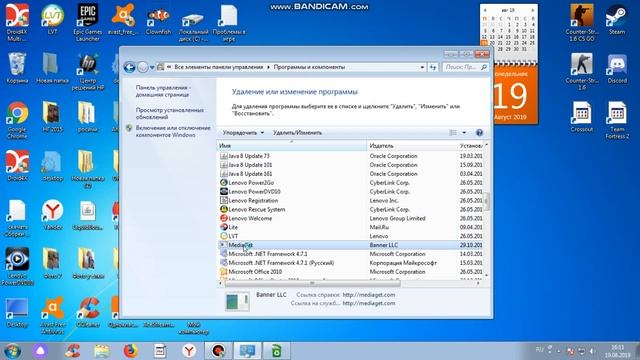Image resolution: width=640 pixels, height=360 pixels.
Task: Focus the search programs input field
Action: [x=462, y=67]
